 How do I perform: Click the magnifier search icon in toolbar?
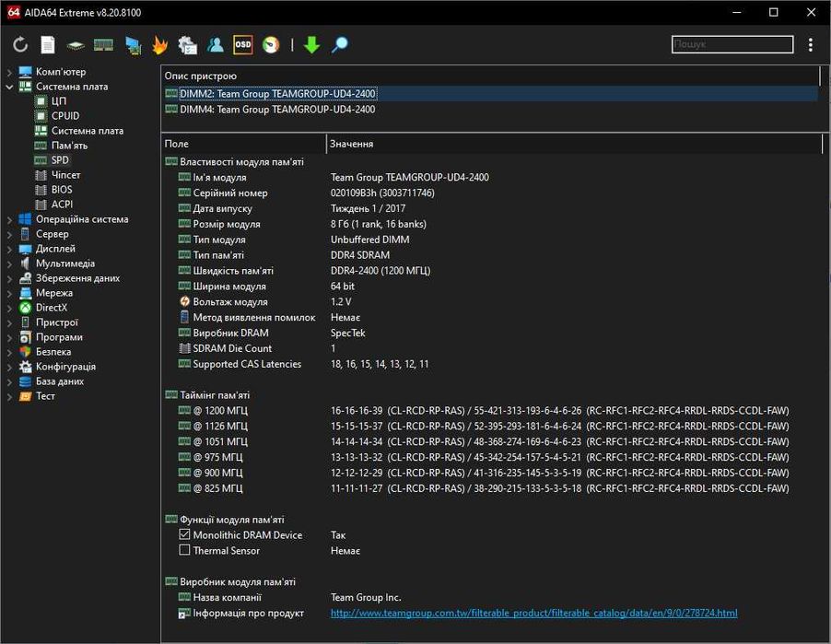point(340,45)
